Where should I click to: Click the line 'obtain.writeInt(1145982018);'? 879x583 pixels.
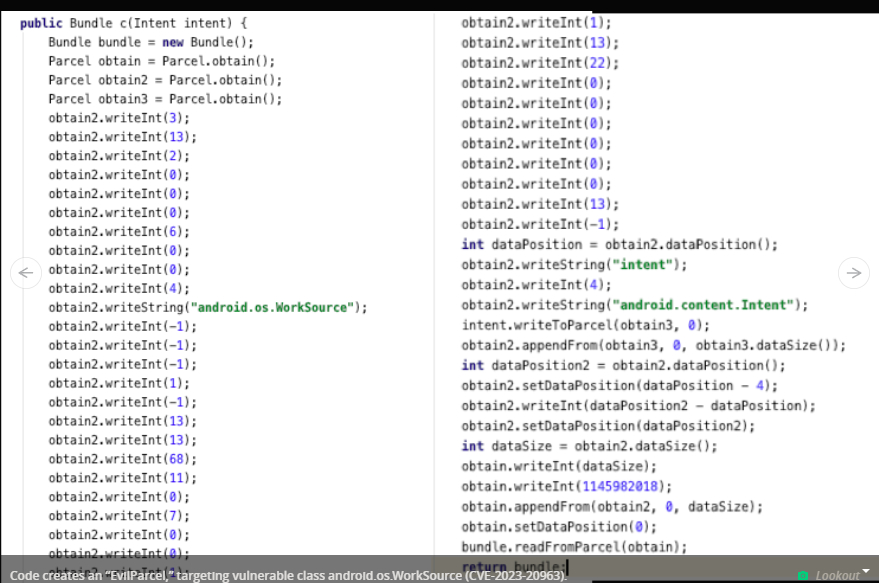tap(566, 487)
